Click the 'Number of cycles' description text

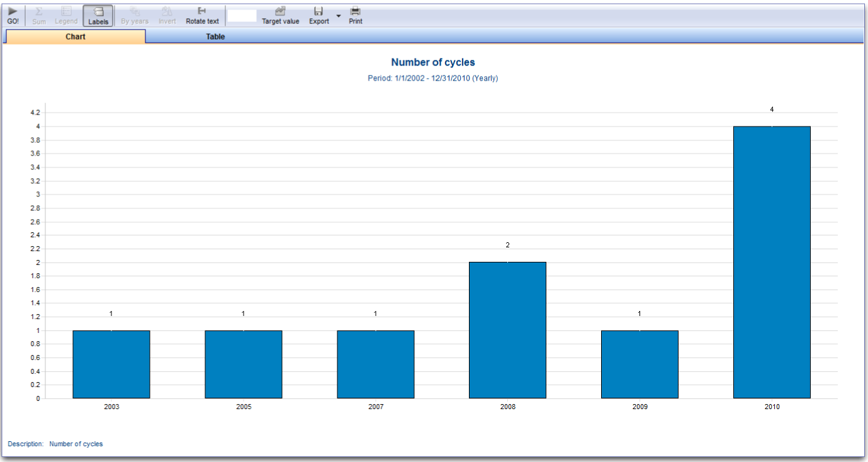coord(76,444)
